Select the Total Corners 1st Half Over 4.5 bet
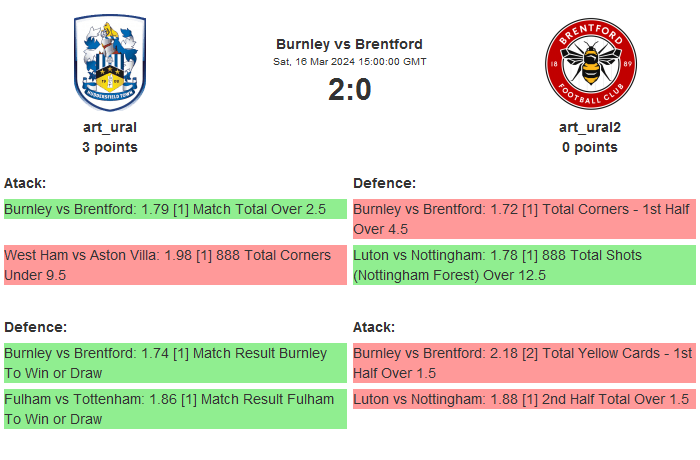 (524, 219)
